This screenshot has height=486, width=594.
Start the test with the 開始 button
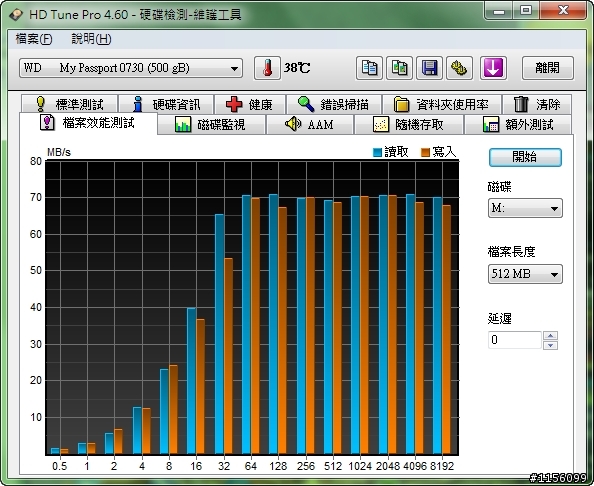tap(525, 157)
